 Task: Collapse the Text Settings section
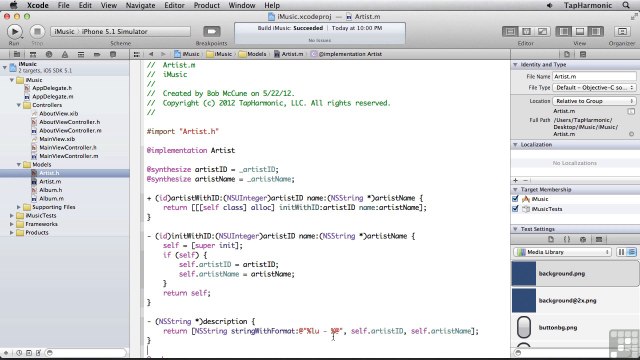(515, 229)
